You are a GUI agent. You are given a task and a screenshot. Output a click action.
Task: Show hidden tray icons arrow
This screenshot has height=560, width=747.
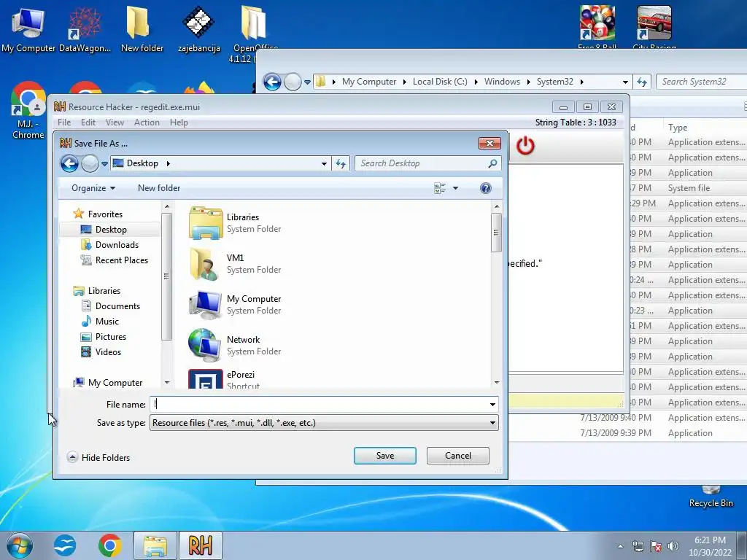tap(620, 547)
